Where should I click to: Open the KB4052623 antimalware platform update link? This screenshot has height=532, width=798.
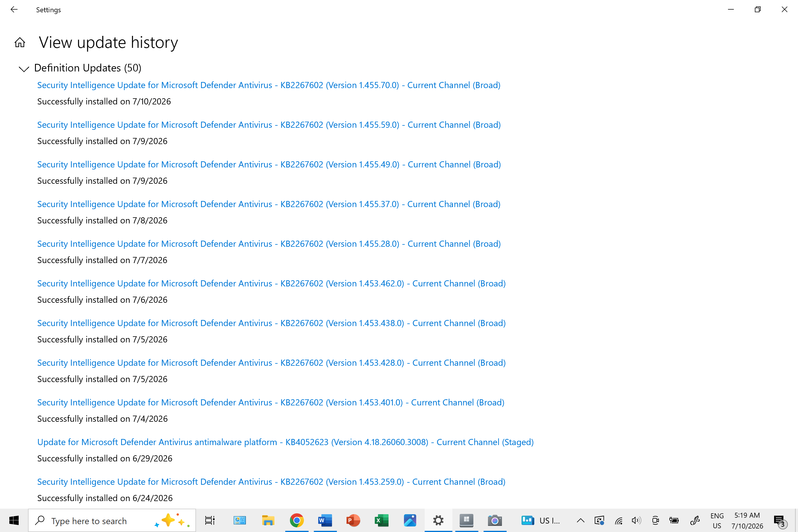pos(285,442)
